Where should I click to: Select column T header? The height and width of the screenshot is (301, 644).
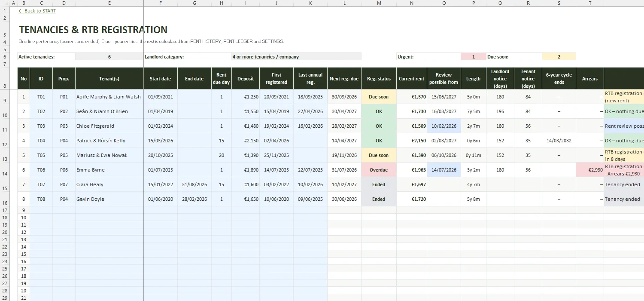pyautogui.click(x=590, y=3)
